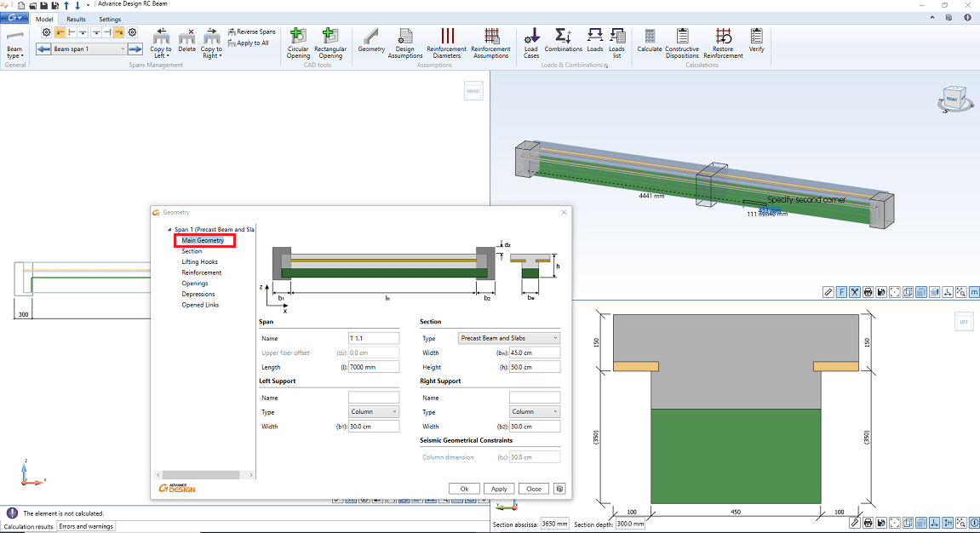This screenshot has width=980, height=533.
Task: Click left support settings gear icon
Action: 46,32
